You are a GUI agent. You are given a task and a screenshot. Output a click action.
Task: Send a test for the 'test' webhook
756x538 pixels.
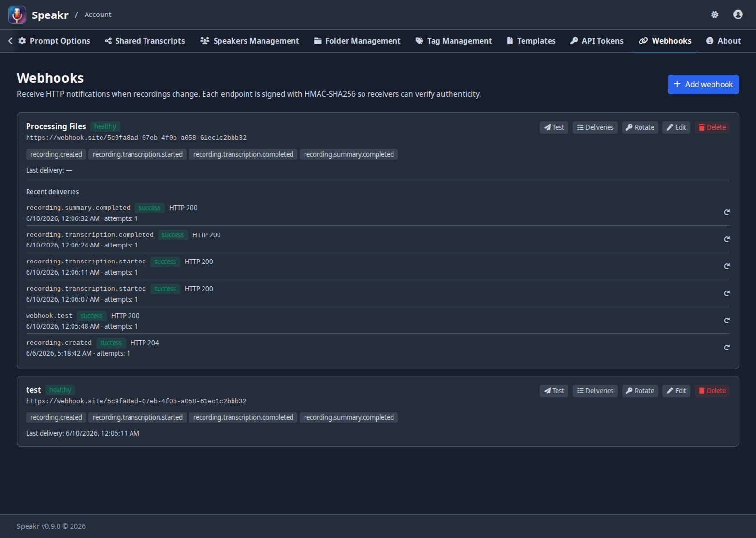pyautogui.click(x=554, y=391)
